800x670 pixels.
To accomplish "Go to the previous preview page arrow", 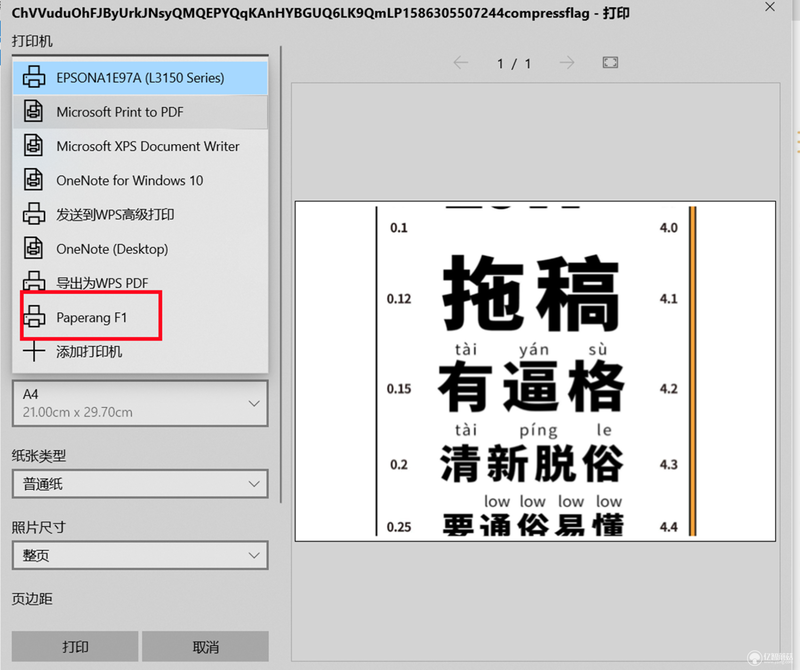I will pos(461,63).
